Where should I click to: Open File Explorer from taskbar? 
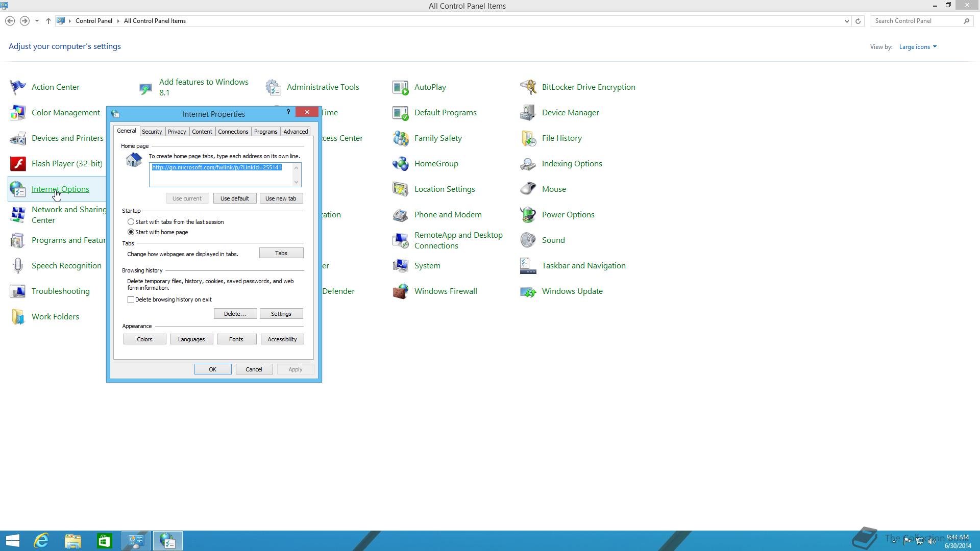coord(73,541)
